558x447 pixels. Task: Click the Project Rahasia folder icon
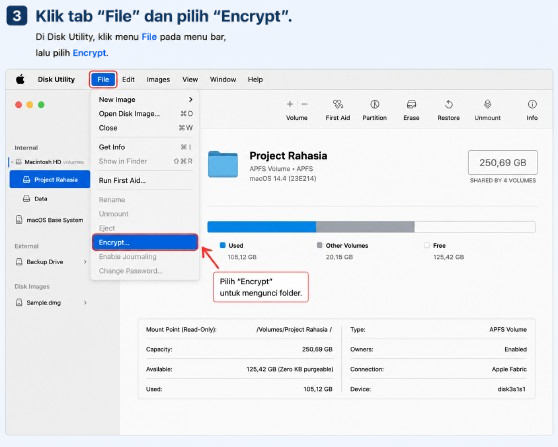coord(223,164)
